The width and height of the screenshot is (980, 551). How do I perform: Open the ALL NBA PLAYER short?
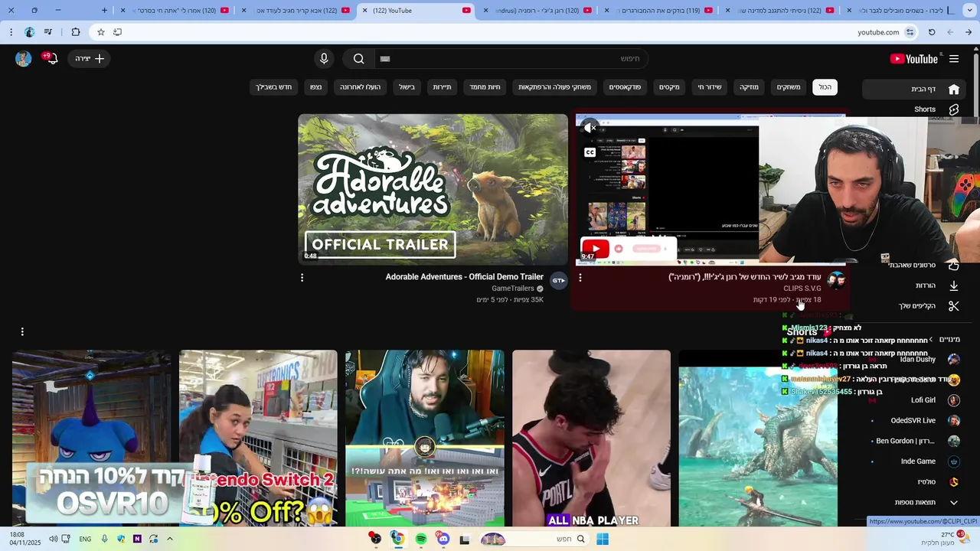pos(591,439)
